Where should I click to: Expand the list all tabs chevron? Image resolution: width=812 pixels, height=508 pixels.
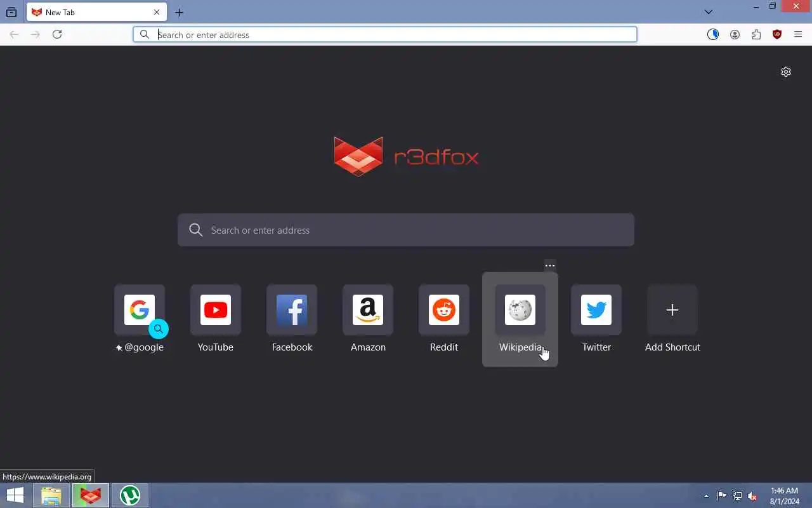[x=709, y=12]
